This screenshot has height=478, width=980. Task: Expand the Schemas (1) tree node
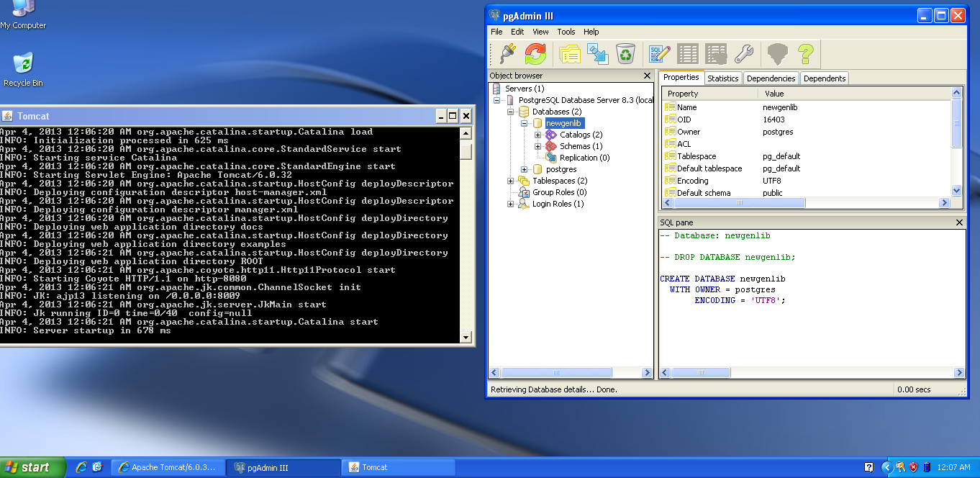(x=538, y=146)
